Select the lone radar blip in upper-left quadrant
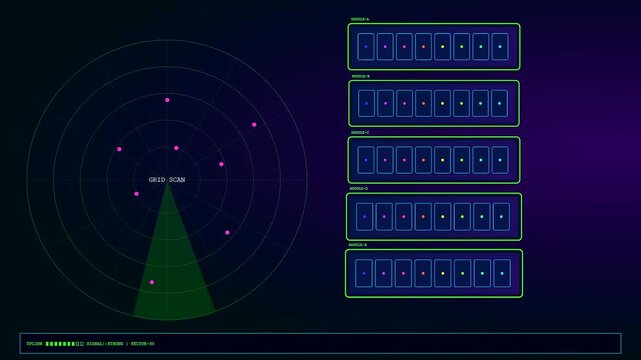The image size is (641, 360). (119, 149)
